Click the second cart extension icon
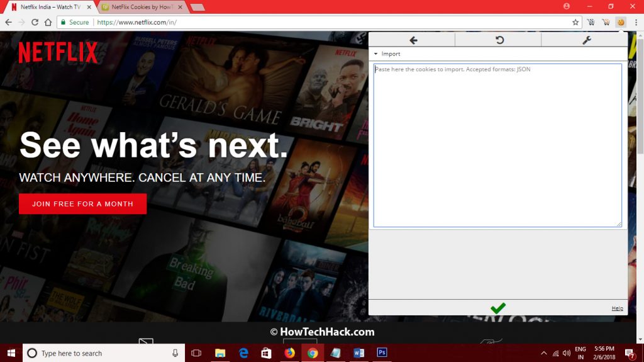The image size is (644, 362). [x=606, y=22]
